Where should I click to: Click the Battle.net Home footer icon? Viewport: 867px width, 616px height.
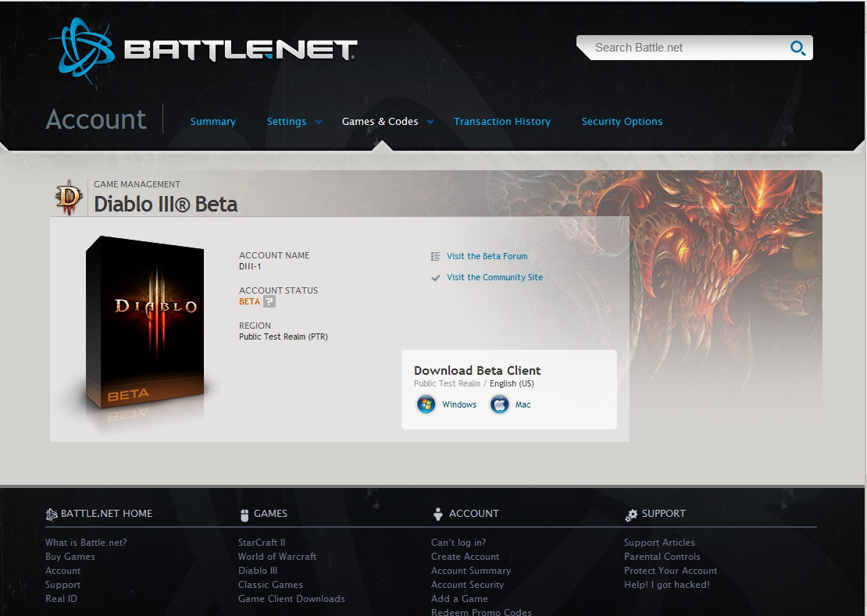[x=52, y=515]
